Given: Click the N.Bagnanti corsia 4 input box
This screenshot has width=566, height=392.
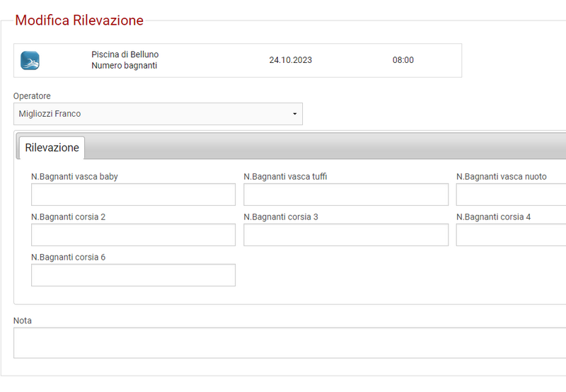Looking at the screenshot, I should tap(511, 235).
